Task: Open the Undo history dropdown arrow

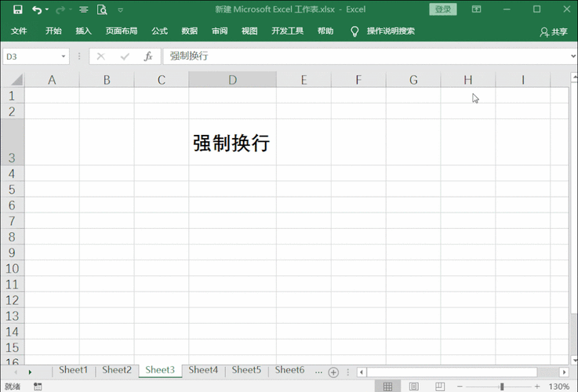Action: 47,9
